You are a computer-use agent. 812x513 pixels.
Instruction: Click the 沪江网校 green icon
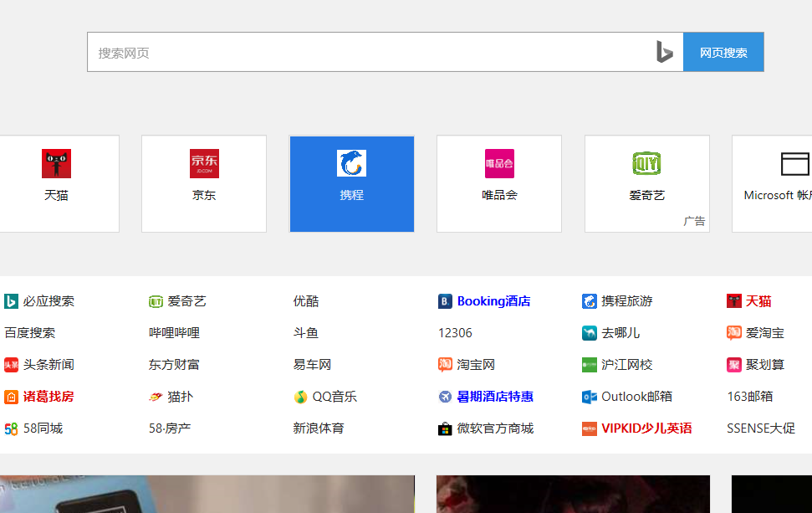coord(590,365)
